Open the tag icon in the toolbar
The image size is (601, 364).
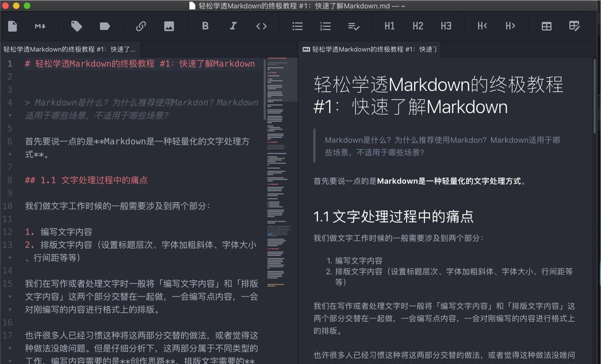77,26
